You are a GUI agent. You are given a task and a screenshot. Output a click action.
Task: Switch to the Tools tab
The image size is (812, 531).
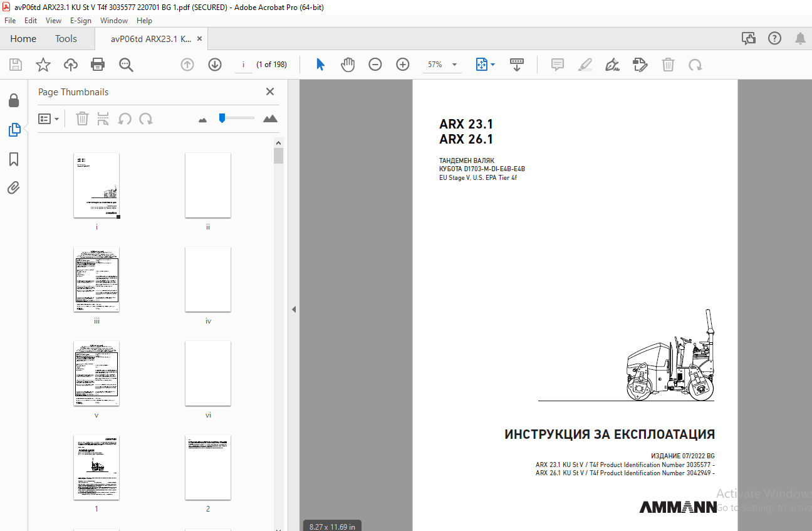(66, 39)
